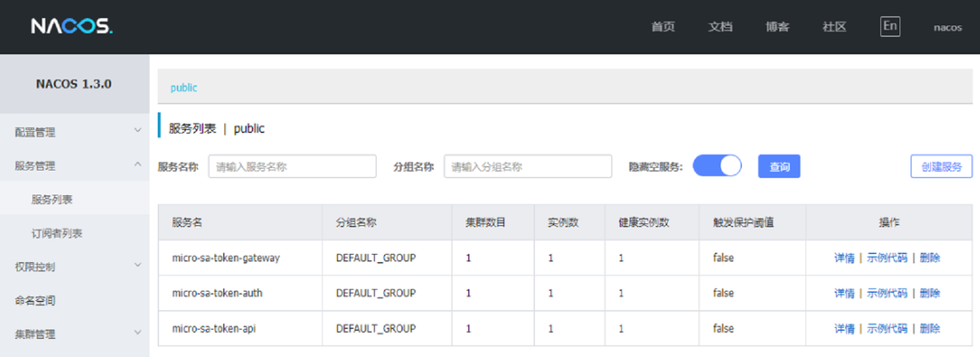This screenshot has width=980, height=357.
Task: Click the 创建服务 button
Action: pyautogui.click(x=941, y=167)
